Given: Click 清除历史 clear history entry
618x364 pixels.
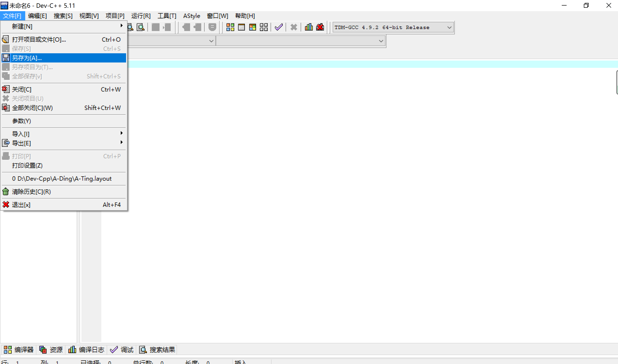Looking at the screenshot, I should 32,192.
